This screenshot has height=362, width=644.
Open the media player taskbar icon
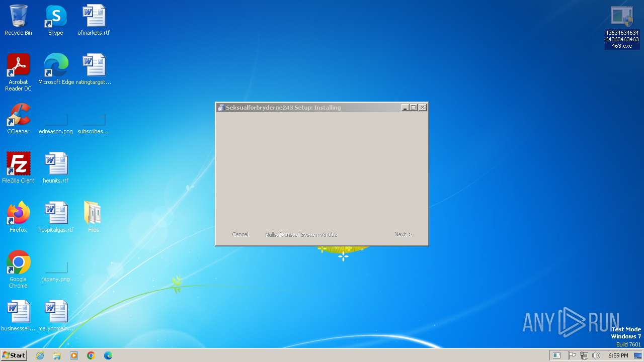point(74,355)
